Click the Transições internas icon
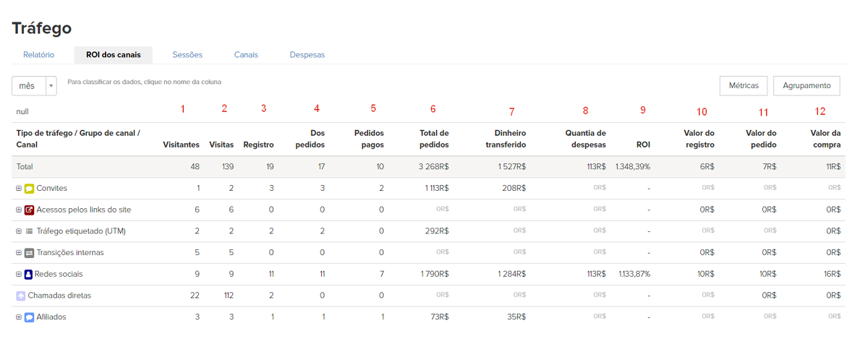The width and height of the screenshot is (868, 352). tap(30, 253)
